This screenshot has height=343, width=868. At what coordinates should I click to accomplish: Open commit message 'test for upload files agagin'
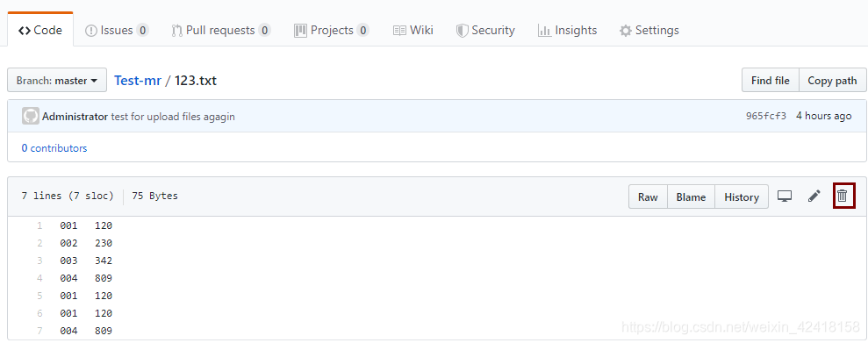tap(173, 117)
